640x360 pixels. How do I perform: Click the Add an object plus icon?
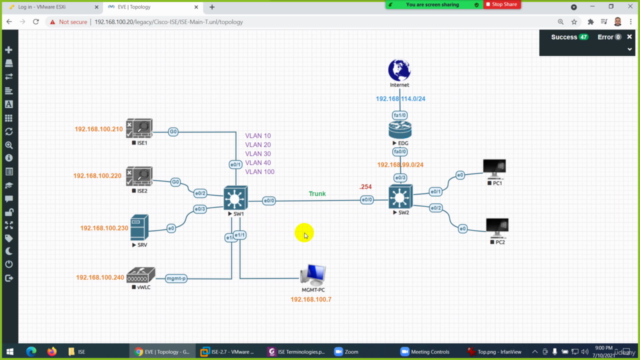coord(9,50)
